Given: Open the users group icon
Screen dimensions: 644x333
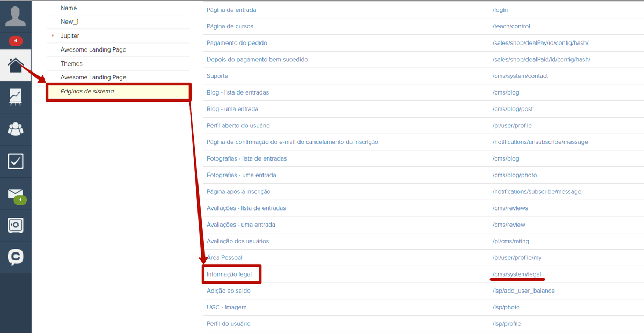Looking at the screenshot, I should click(16, 129).
